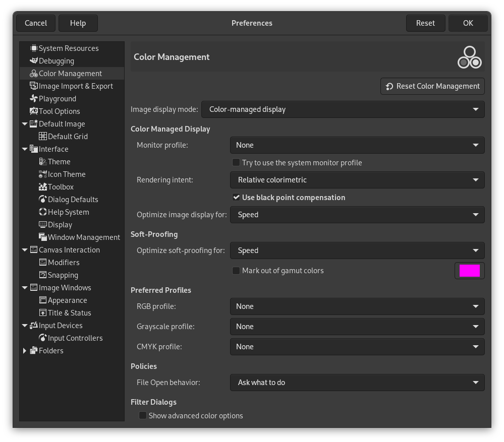Click the Snapping icon
The width and height of the screenshot is (504, 442).
click(43, 275)
